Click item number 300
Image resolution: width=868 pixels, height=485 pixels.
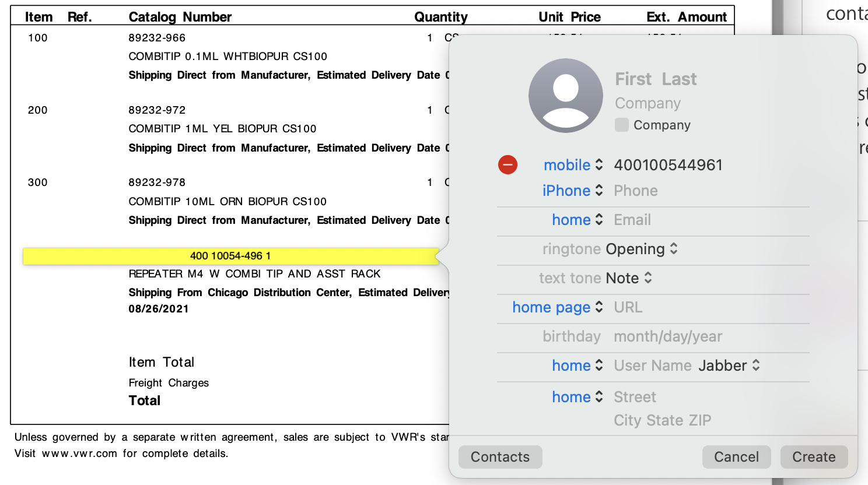(x=38, y=182)
